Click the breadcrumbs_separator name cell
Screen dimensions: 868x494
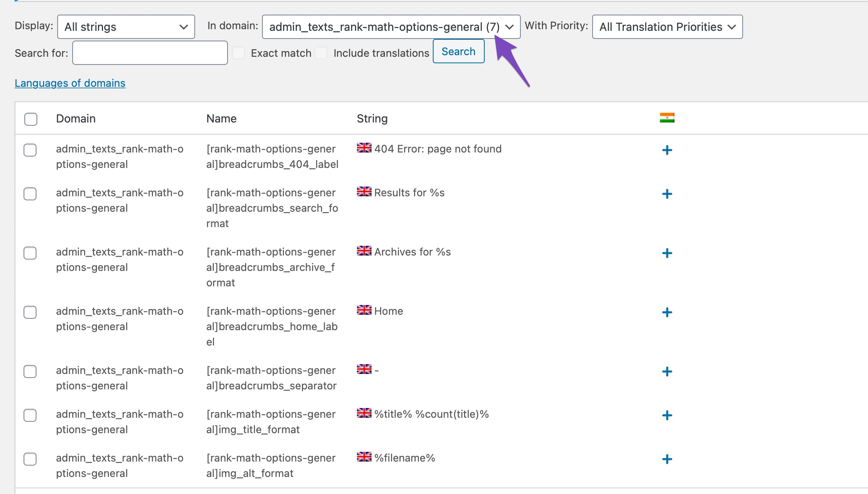coord(271,378)
